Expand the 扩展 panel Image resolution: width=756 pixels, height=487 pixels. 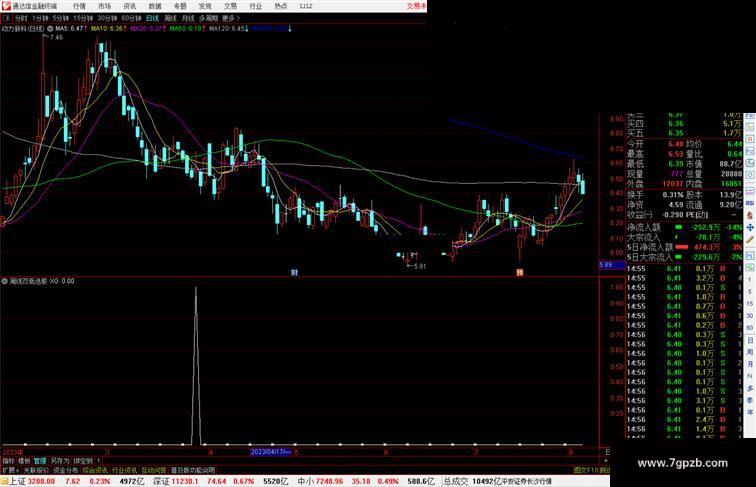[10, 470]
